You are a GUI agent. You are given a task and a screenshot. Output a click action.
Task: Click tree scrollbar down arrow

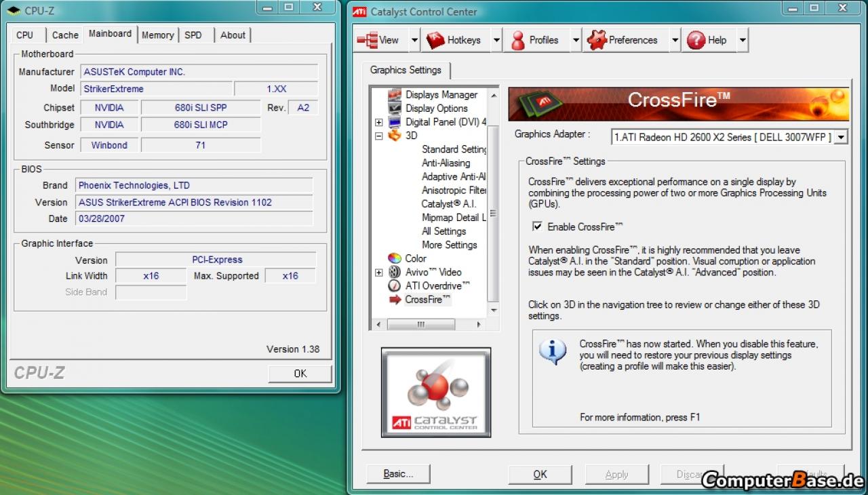pyautogui.click(x=493, y=311)
